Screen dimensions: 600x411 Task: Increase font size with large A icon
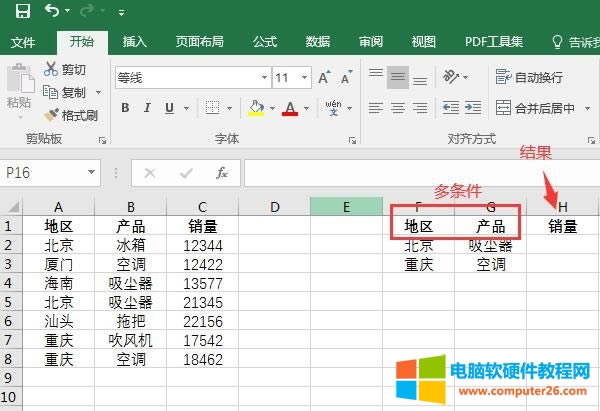324,77
